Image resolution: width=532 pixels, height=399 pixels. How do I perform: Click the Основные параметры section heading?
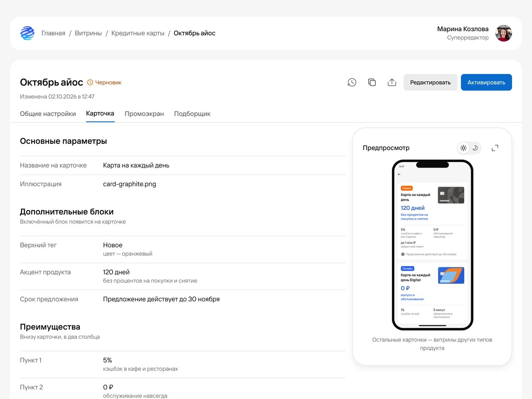(x=64, y=141)
